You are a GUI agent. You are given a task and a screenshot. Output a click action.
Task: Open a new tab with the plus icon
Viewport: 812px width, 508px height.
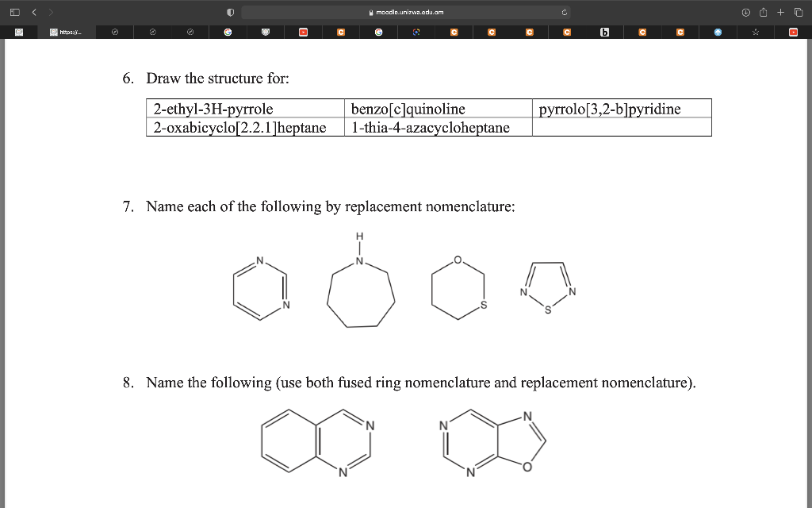(779, 12)
